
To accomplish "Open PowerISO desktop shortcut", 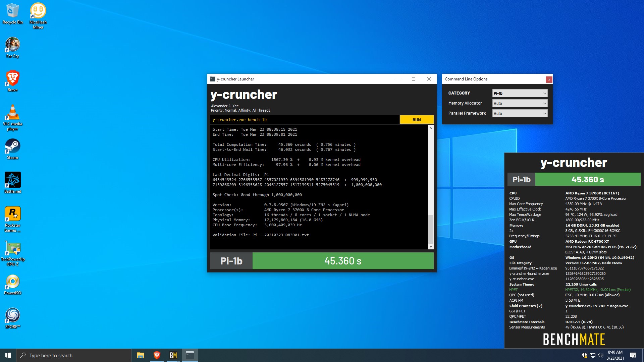I will pos(12,285).
